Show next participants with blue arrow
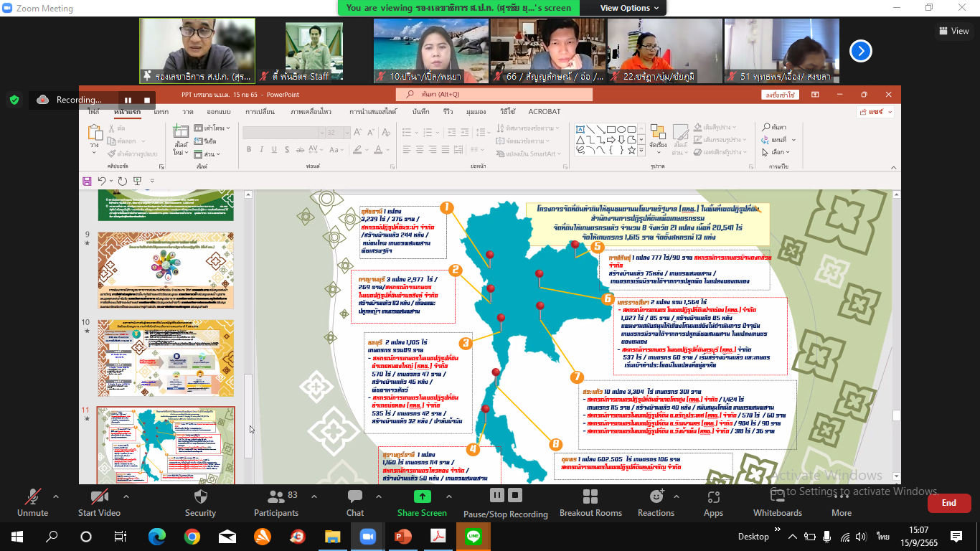The image size is (980, 551). (861, 51)
